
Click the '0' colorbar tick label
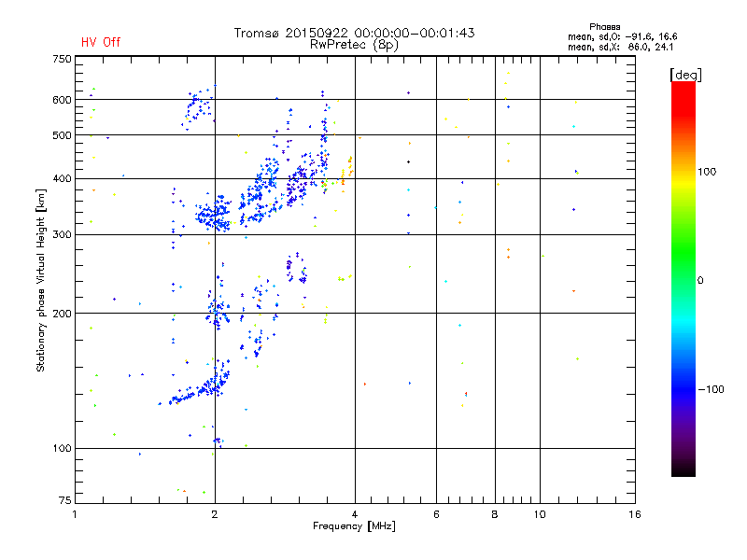point(700,281)
